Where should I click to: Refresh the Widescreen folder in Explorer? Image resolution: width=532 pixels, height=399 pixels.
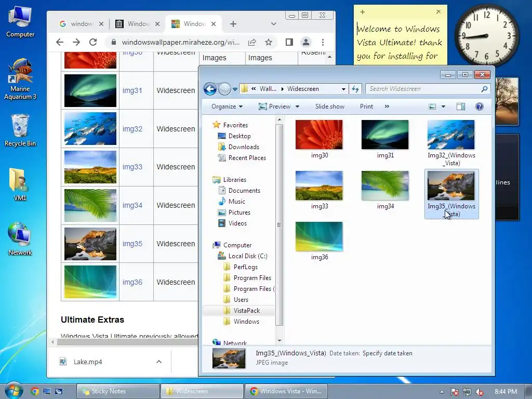pyautogui.click(x=355, y=89)
